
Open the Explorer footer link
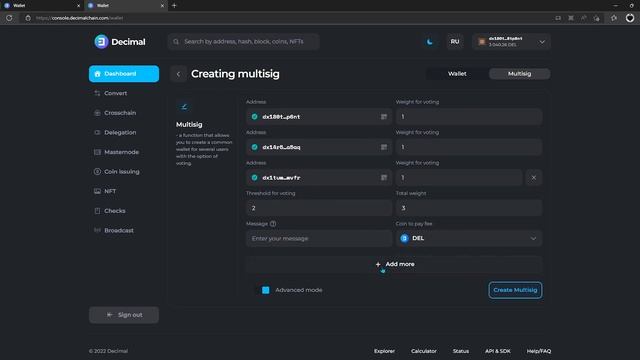coord(384,351)
